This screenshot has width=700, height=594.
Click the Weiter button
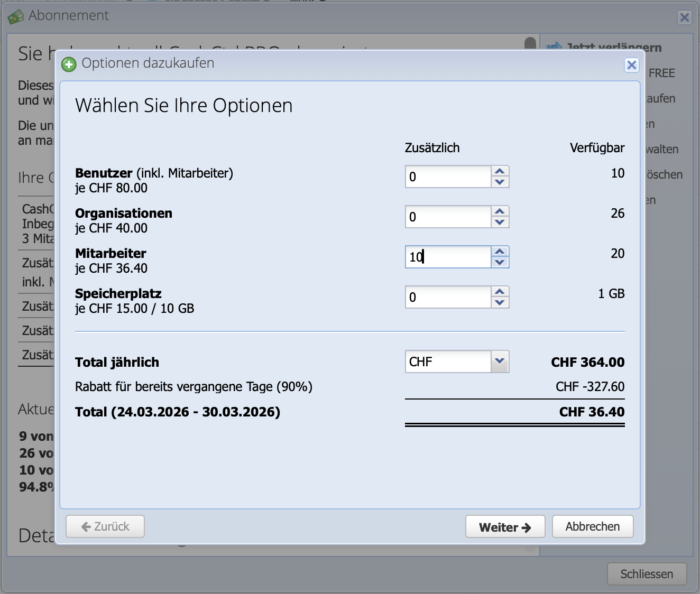(x=504, y=526)
